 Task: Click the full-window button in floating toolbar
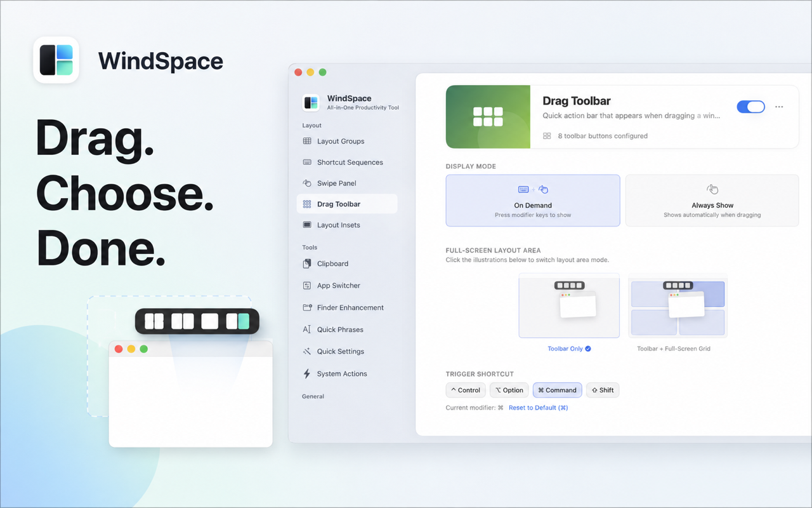[x=209, y=321]
